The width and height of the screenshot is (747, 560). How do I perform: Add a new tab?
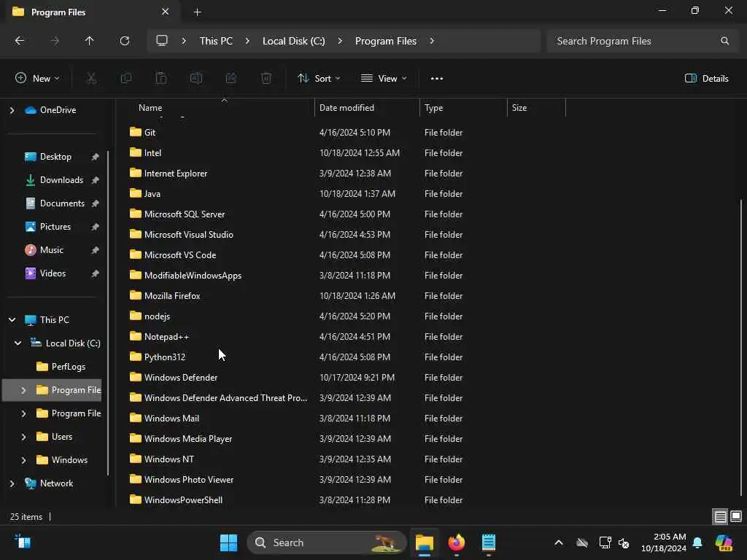[197, 12]
